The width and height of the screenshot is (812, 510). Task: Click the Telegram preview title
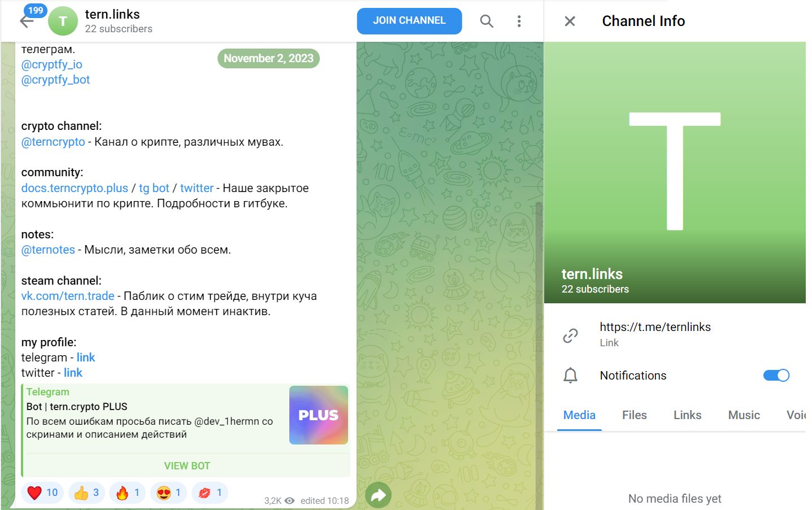coord(48,392)
